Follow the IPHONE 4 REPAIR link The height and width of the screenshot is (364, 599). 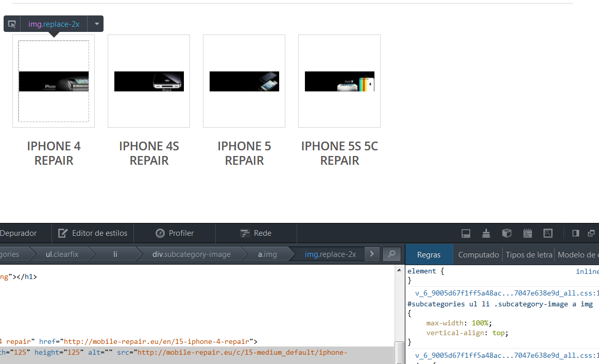pyautogui.click(x=54, y=153)
